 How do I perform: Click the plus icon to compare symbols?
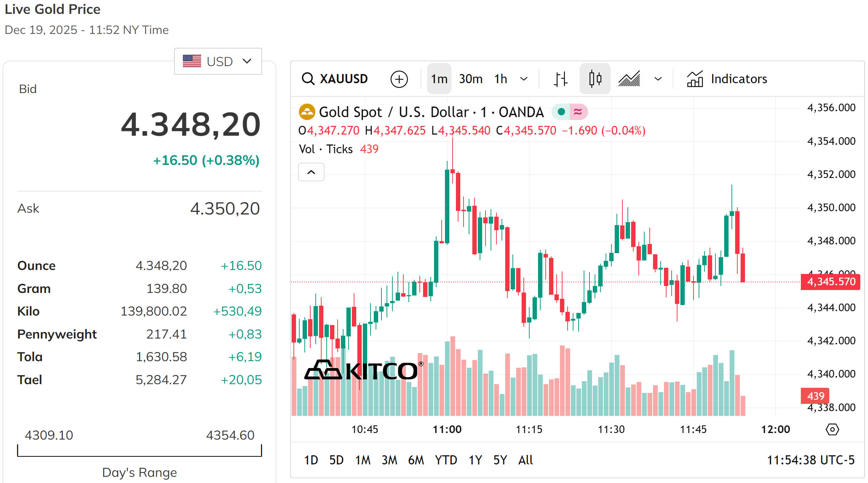tap(399, 79)
